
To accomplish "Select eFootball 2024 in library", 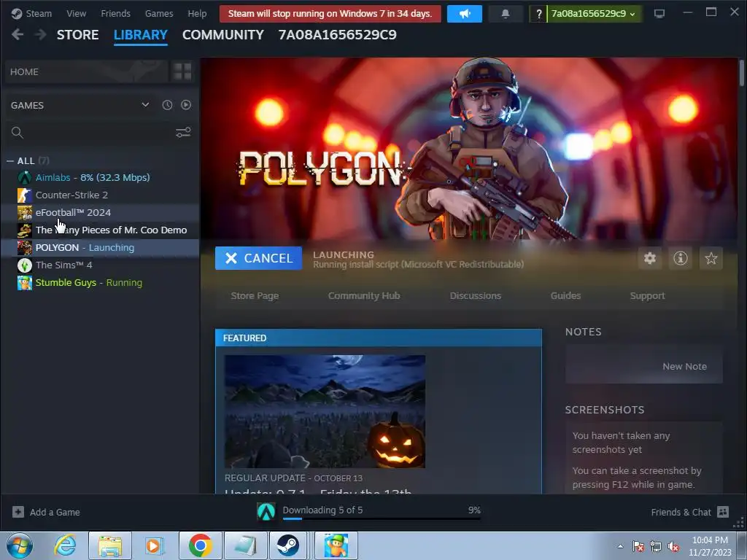I will pos(100,213).
